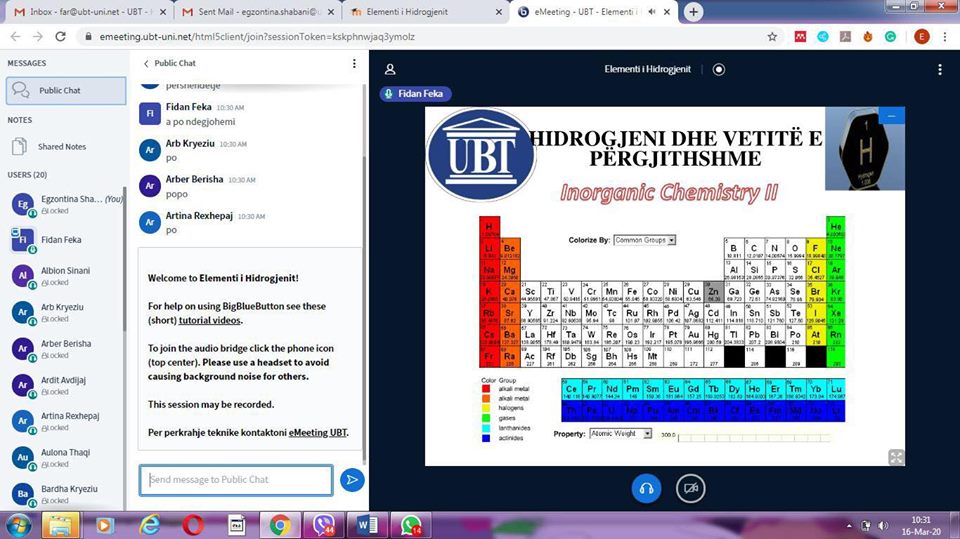
Task: Toggle the user list person icon
Action: [390, 70]
